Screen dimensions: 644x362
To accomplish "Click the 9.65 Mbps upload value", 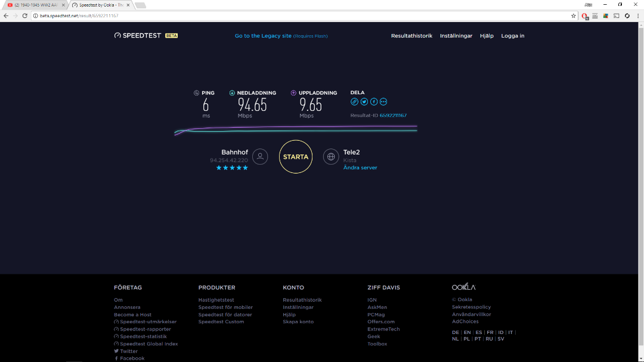I will 311,105.
